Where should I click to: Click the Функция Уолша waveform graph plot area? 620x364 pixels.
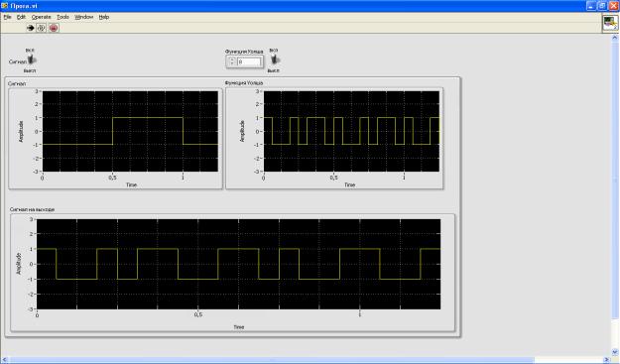(x=351, y=131)
